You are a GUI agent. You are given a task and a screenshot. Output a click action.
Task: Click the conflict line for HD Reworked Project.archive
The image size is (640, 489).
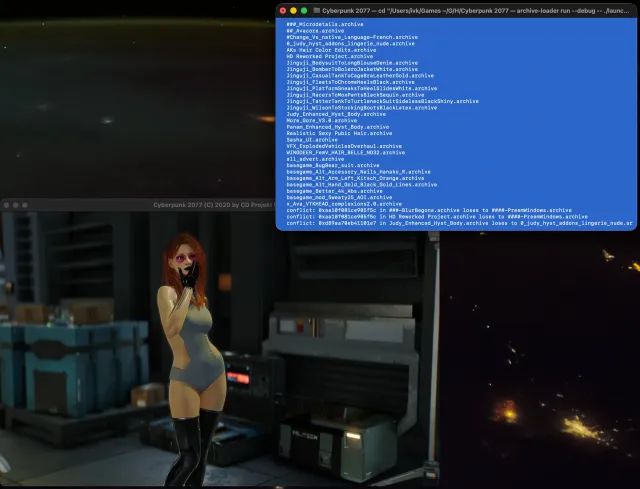pos(437,217)
